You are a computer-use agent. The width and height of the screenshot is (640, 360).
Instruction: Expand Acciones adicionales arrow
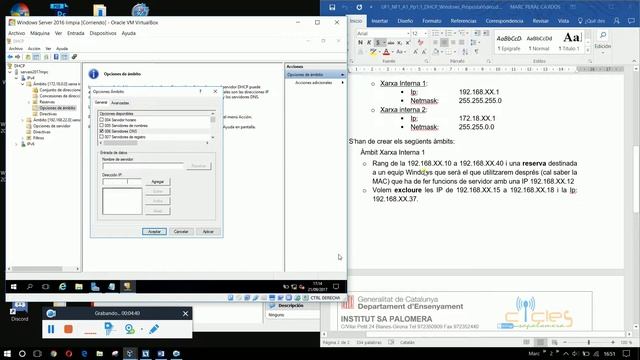coord(342,83)
